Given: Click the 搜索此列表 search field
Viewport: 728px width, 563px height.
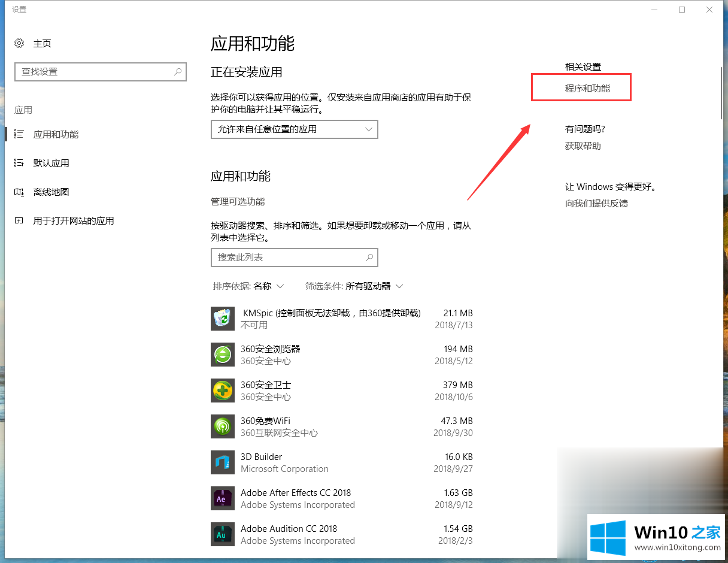Looking at the screenshot, I should tap(295, 258).
